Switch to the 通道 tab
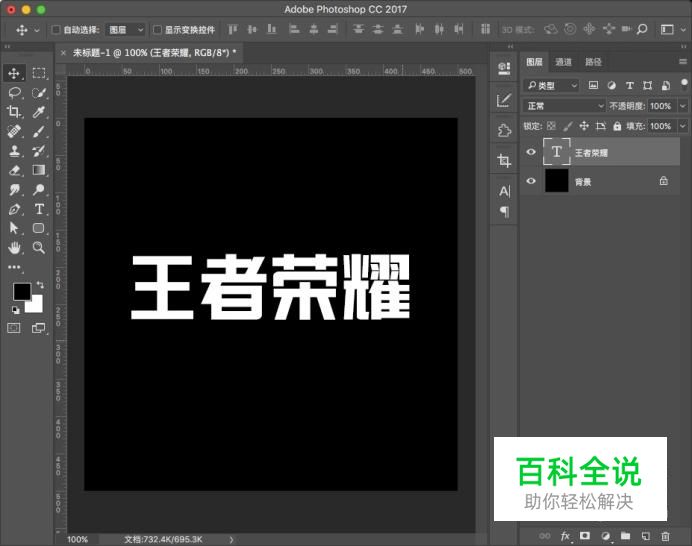The height and width of the screenshot is (546, 692). click(564, 62)
